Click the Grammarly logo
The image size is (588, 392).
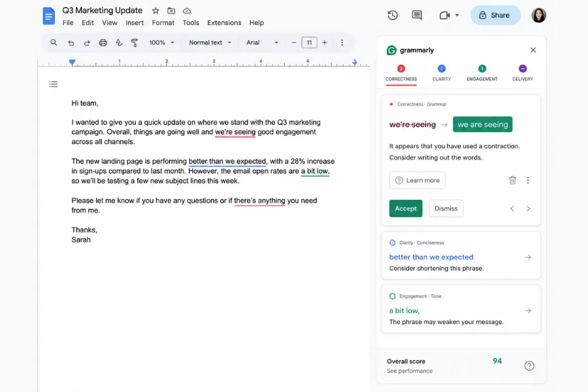(x=391, y=50)
